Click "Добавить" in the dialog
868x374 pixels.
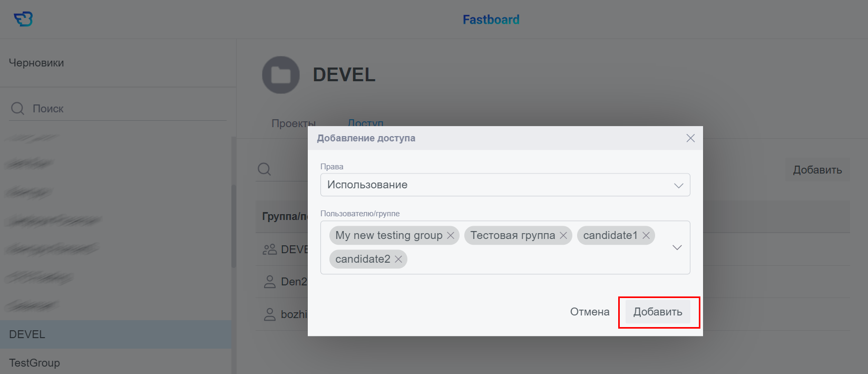tap(658, 312)
